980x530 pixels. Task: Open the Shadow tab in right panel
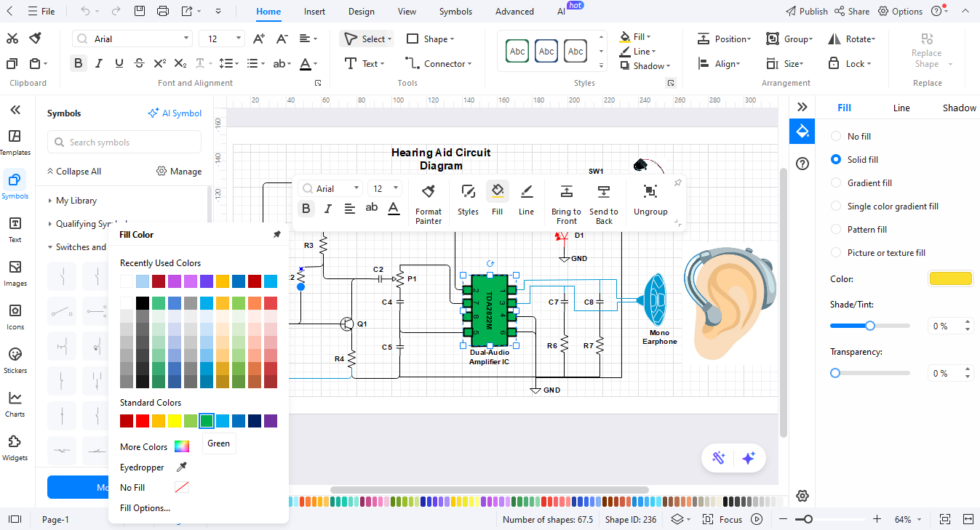959,108
